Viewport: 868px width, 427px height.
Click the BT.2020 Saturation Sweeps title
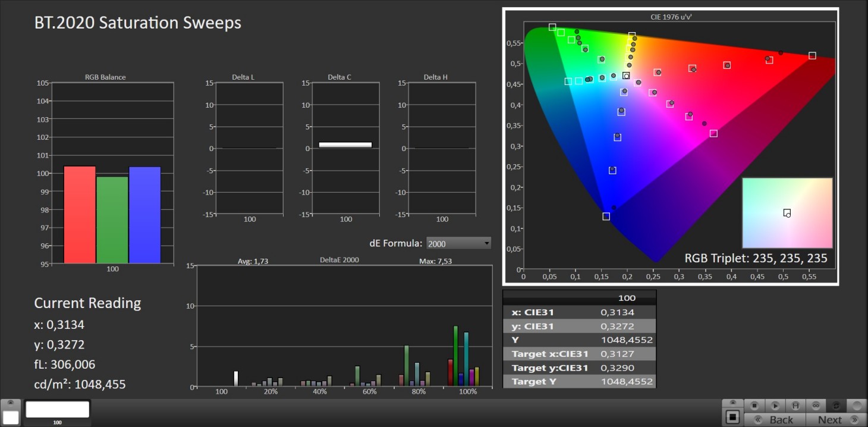(138, 23)
